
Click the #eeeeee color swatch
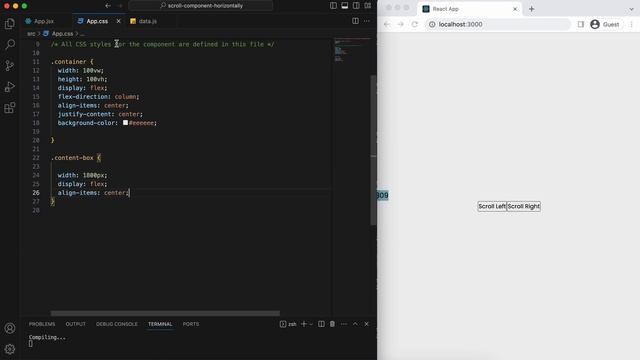125,122
